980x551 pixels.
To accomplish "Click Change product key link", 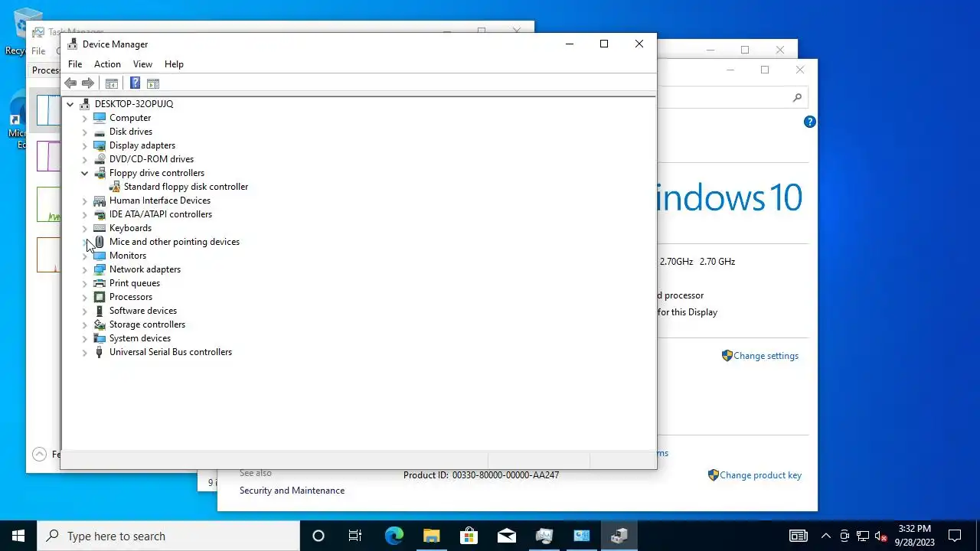I will (760, 475).
